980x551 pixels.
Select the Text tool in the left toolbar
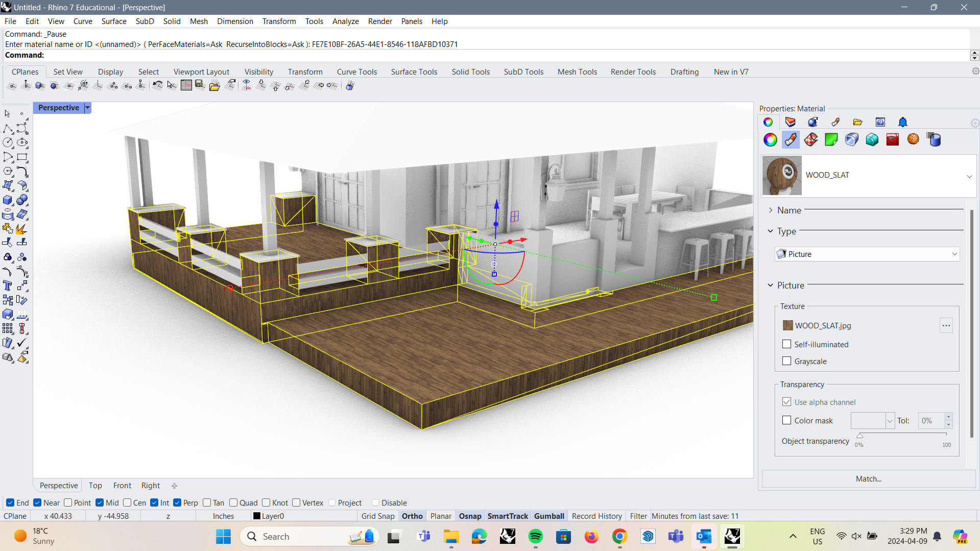pos(8,285)
